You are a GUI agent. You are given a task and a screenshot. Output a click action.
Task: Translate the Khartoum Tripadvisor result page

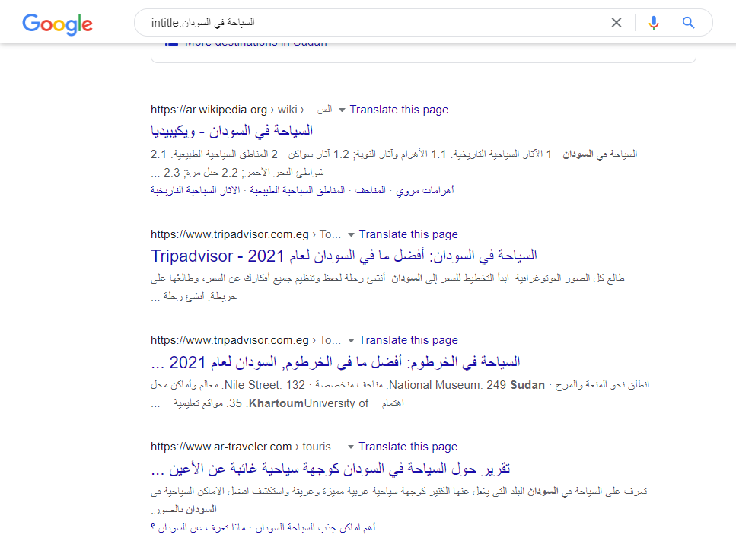(x=409, y=340)
